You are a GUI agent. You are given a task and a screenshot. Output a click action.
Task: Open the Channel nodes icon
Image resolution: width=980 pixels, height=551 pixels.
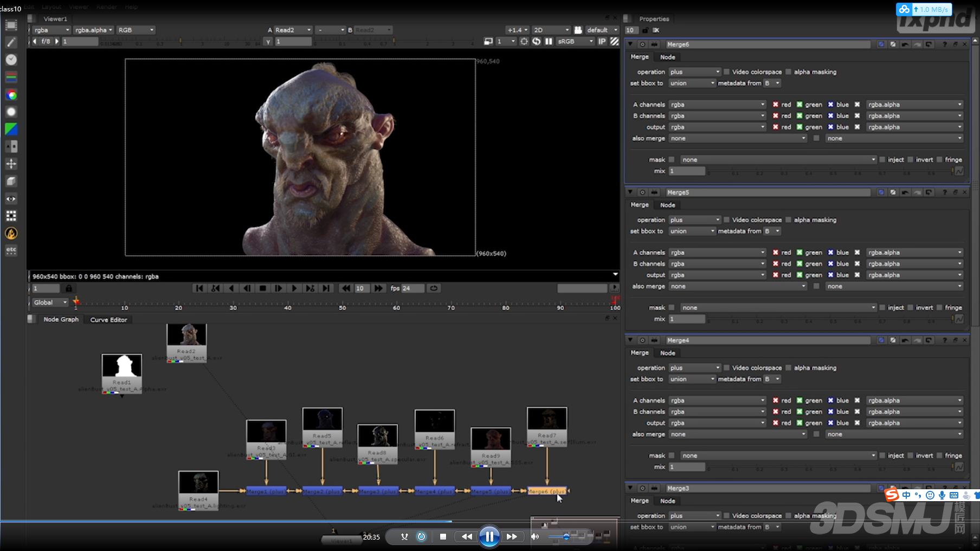(11, 77)
